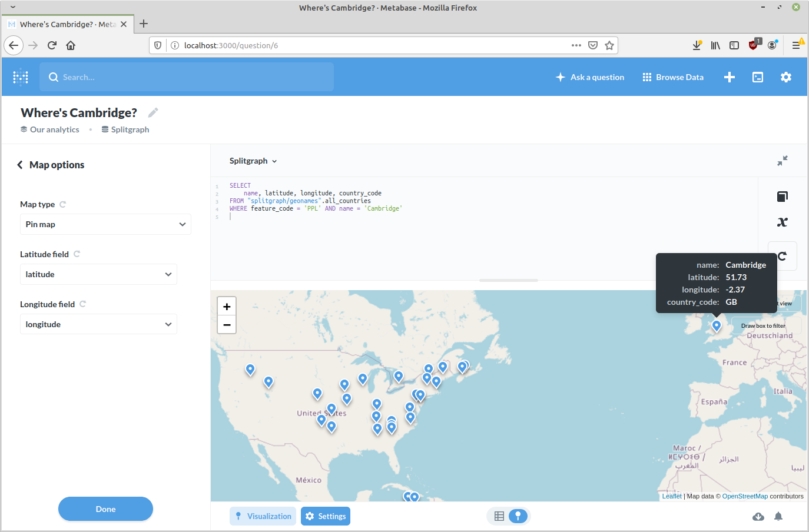Click the plus icon to create new item

(730, 77)
